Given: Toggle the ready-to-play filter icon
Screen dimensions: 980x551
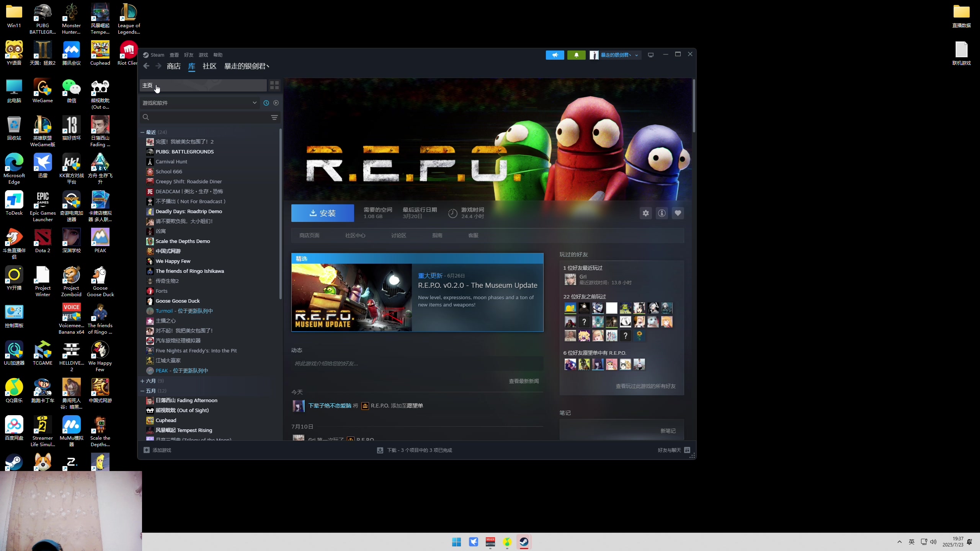Looking at the screenshot, I should coord(276,103).
